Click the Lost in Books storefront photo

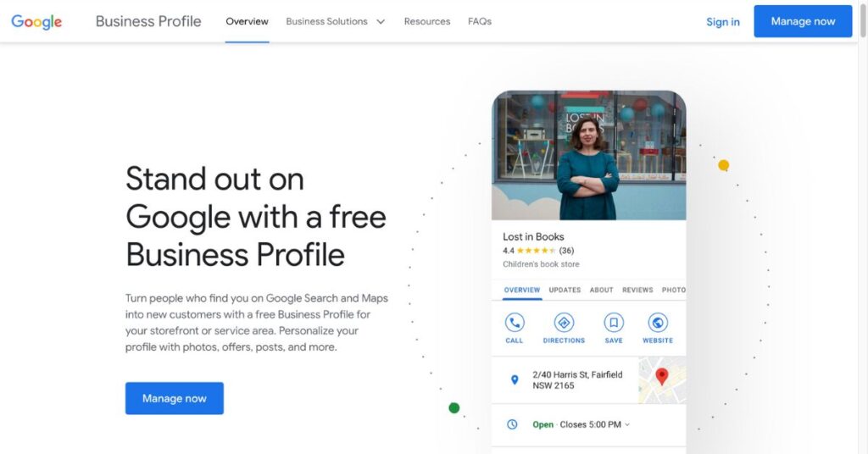click(x=588, y=155)
